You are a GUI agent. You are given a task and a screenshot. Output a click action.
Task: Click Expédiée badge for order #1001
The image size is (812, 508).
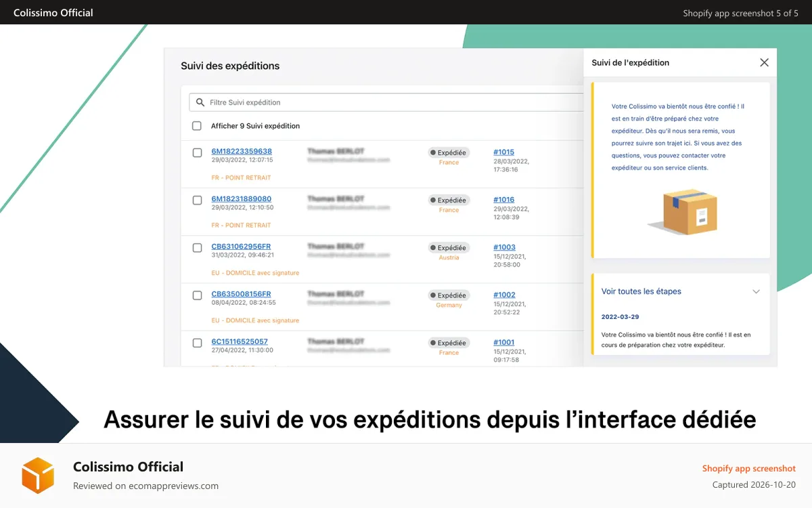(449, 343)
